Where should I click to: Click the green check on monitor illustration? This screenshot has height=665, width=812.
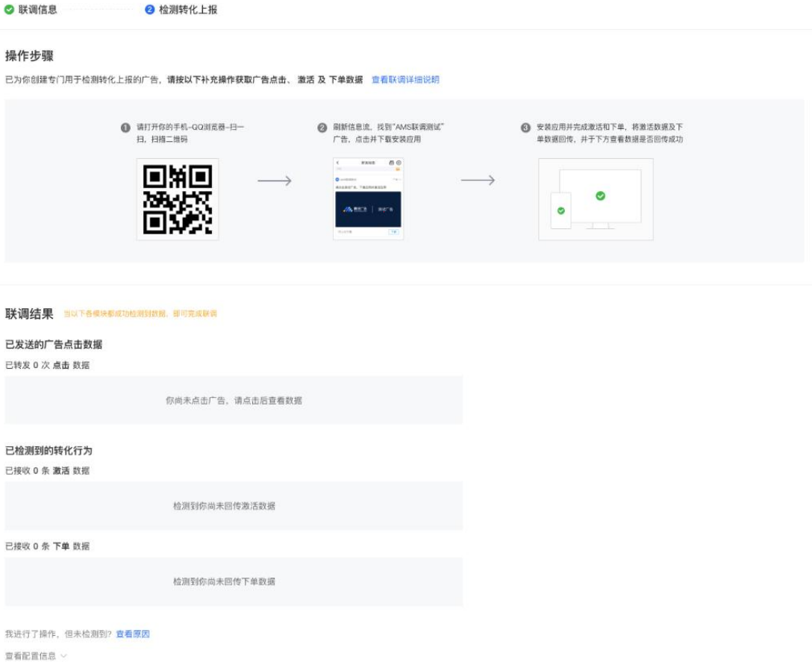[600, 196]
